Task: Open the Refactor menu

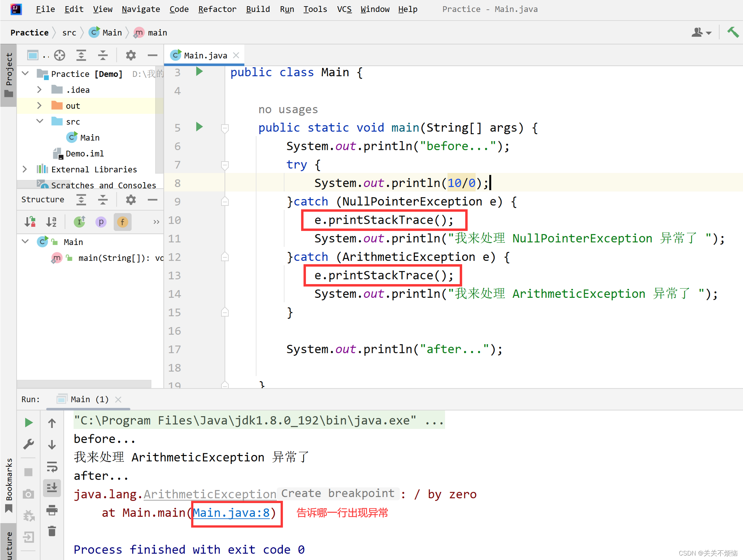Action: (x=217, y=9)
